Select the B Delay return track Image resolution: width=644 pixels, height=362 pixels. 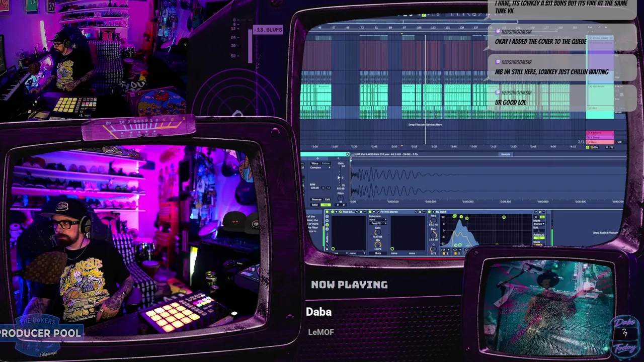(x=601, y=138)
